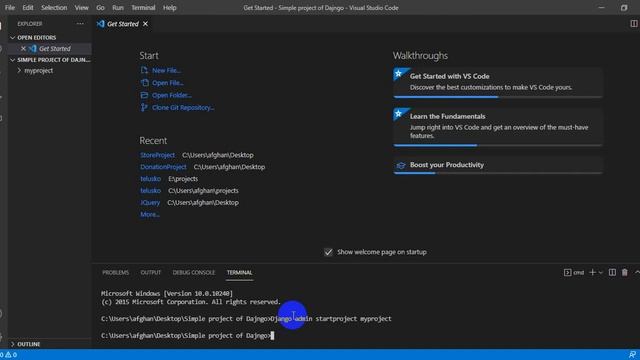The image size is (640, 360).
Task: Open the Run menu
Action: coord(118,8)
